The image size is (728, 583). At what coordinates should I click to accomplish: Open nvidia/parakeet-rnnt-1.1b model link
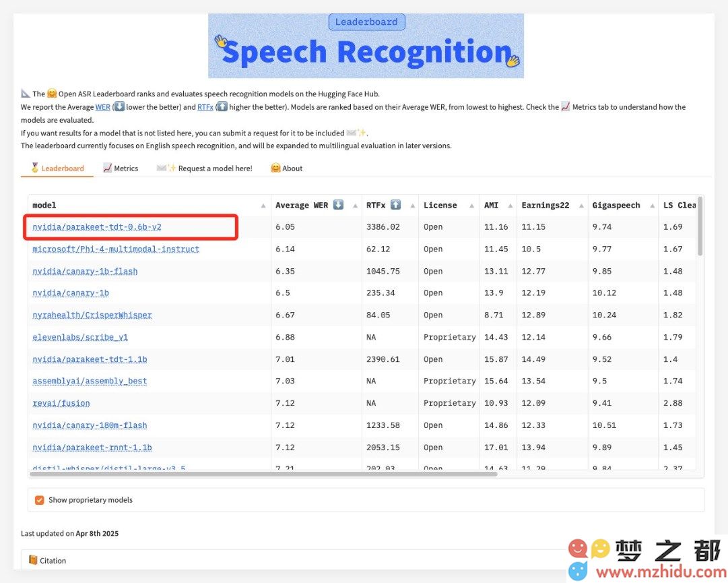(x=92, y=448)
